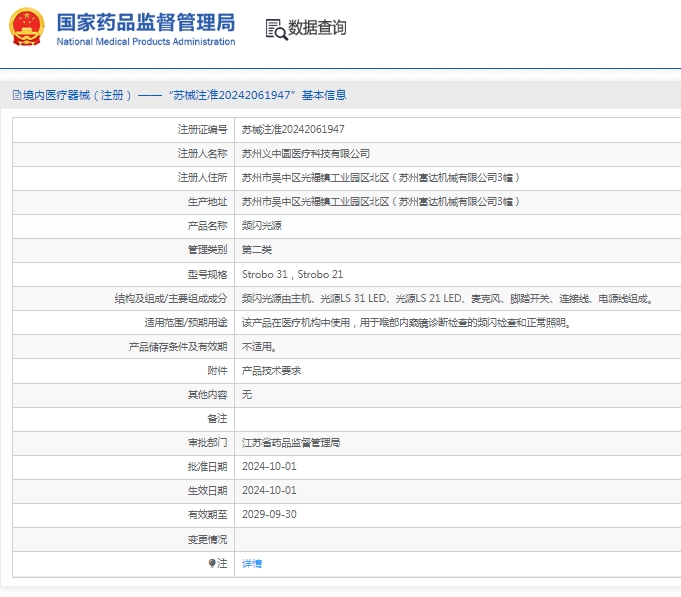Select approving department 江苏省药品监督管理局

[x=291, y=443]
